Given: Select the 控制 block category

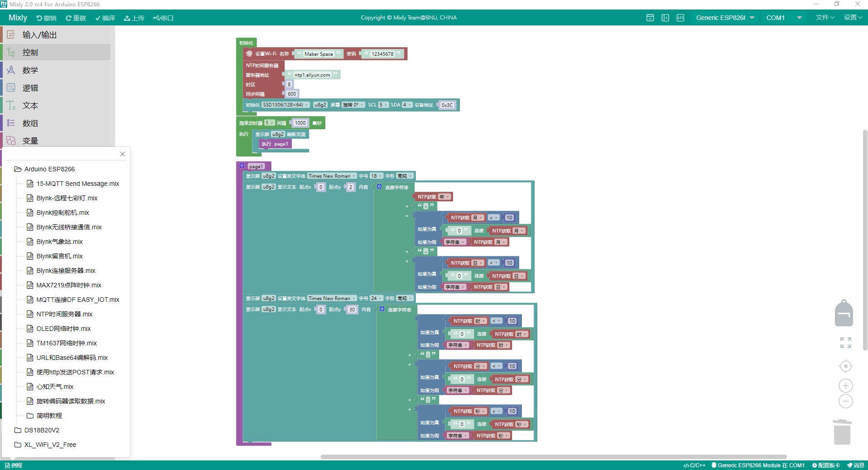Looking at the screenshot, I should click(x=56, y=53).
